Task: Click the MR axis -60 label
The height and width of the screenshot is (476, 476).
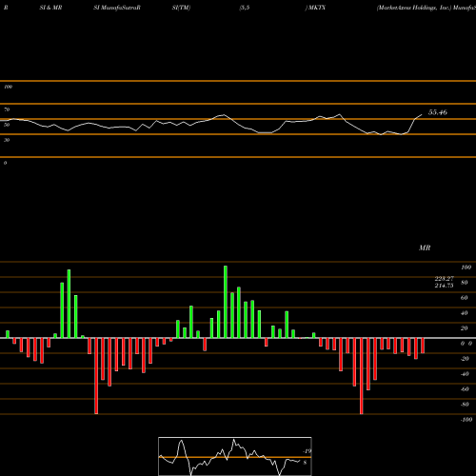Action: [465, 389]
